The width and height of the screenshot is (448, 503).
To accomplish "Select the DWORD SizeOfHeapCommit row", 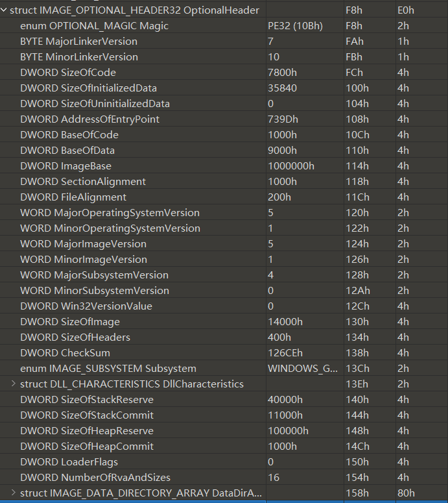I will 87,447.
